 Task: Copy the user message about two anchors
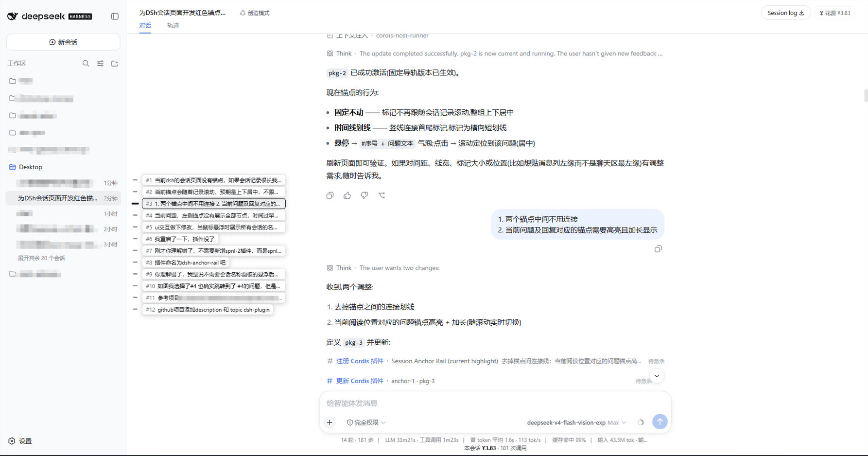coord(658,249)
